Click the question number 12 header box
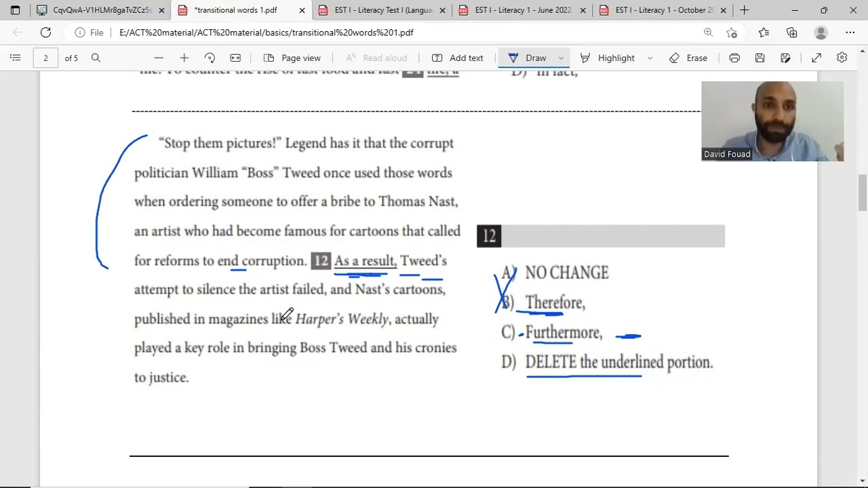 (x=601, y=236)
